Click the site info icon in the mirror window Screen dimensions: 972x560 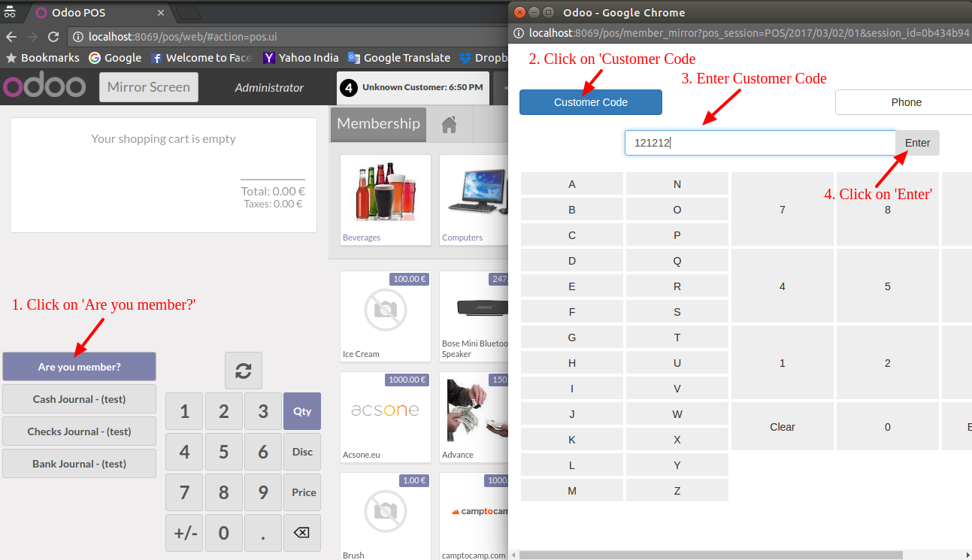520,33
